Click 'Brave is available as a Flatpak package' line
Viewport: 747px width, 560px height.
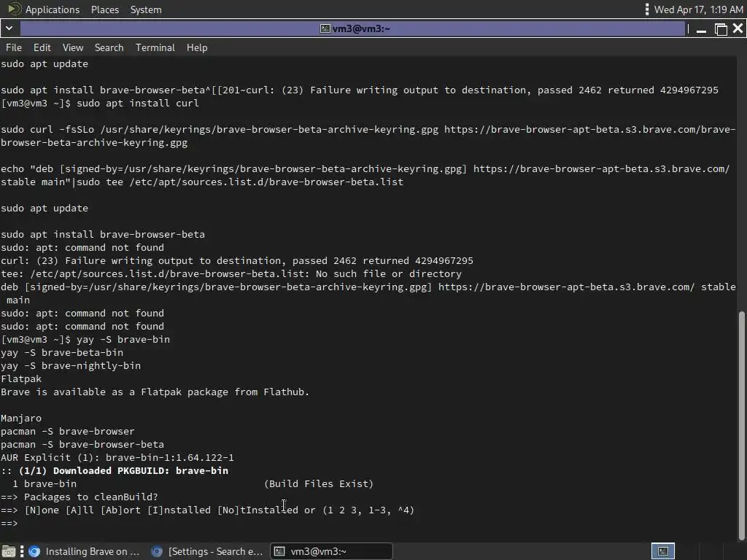(x=155, y=392)
